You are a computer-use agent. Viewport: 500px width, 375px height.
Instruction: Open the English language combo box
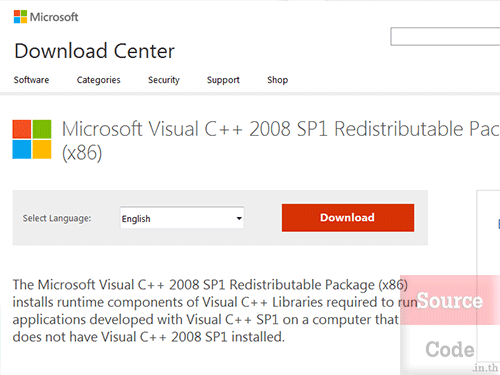[182, 218]
